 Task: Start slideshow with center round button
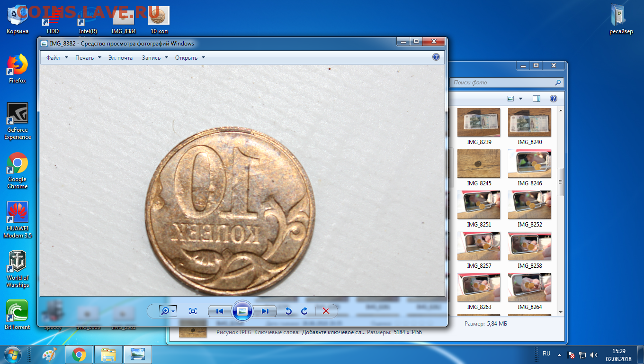242,311
